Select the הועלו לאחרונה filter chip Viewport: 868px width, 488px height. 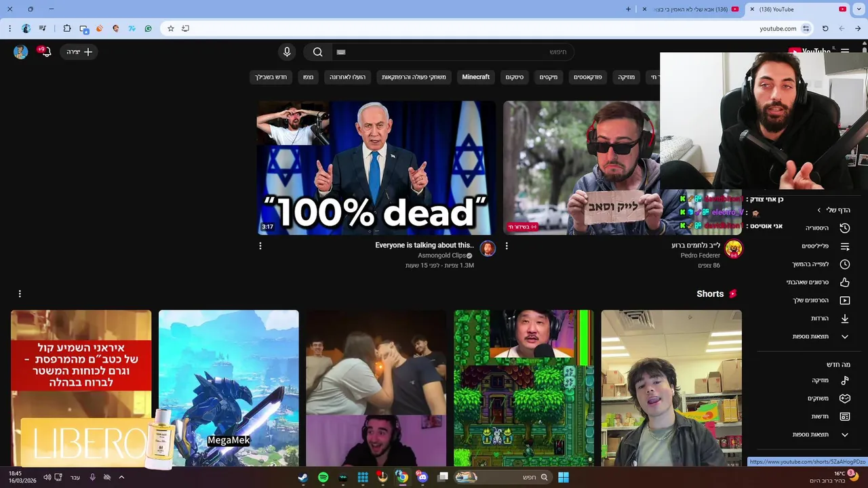point(347,77)
